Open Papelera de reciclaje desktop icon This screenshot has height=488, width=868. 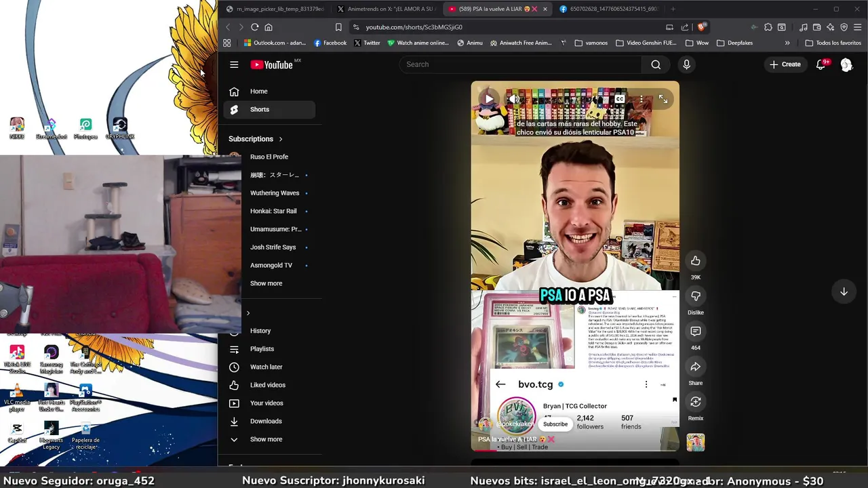click(x=85, y=434)
